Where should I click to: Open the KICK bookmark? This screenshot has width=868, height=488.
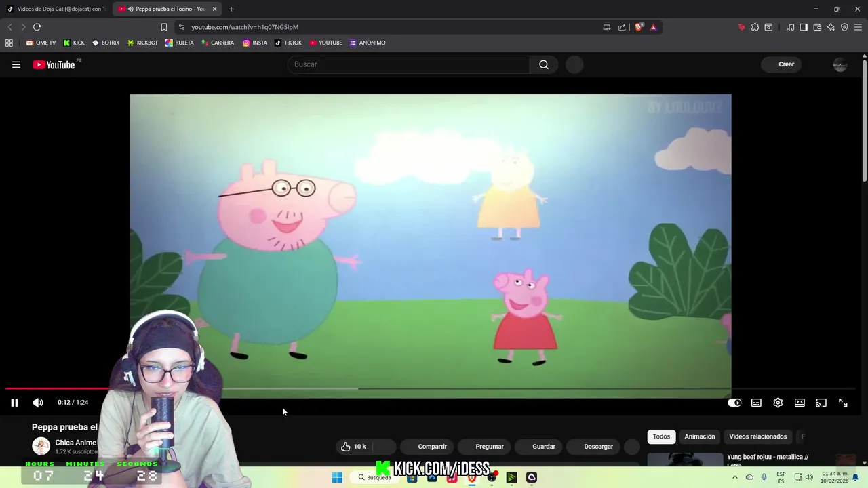point(74,43)
